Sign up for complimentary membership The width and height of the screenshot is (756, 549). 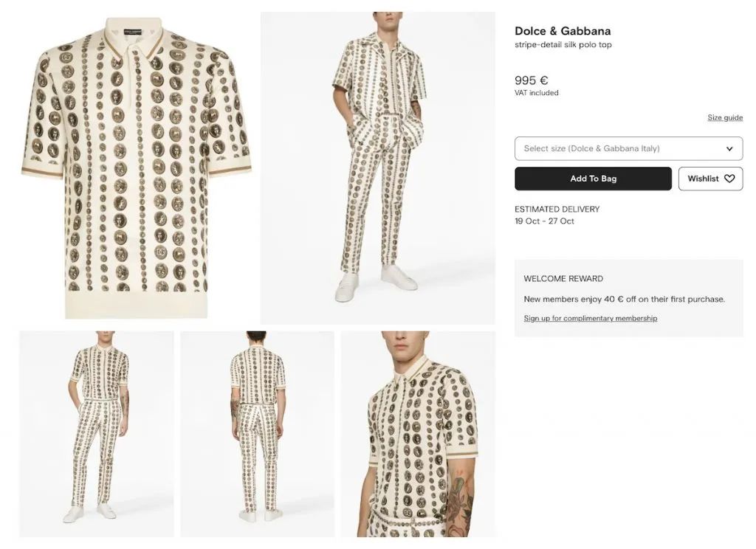pos(590,319)
